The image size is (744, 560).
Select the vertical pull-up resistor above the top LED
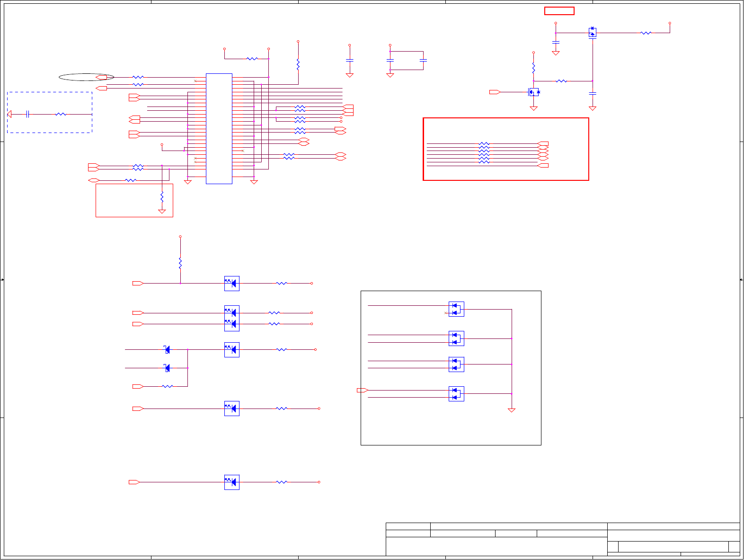pos(180,263)
